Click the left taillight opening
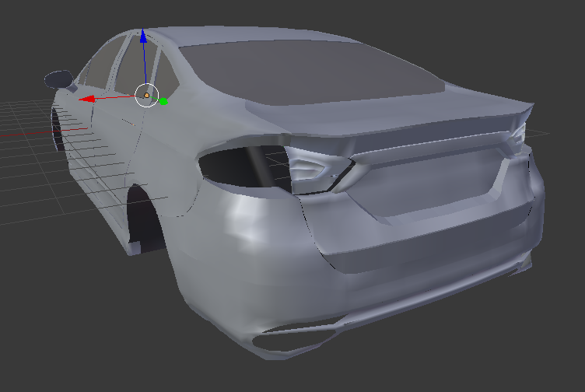The width and height of the screenshot is (585, 392). point(244,166)
